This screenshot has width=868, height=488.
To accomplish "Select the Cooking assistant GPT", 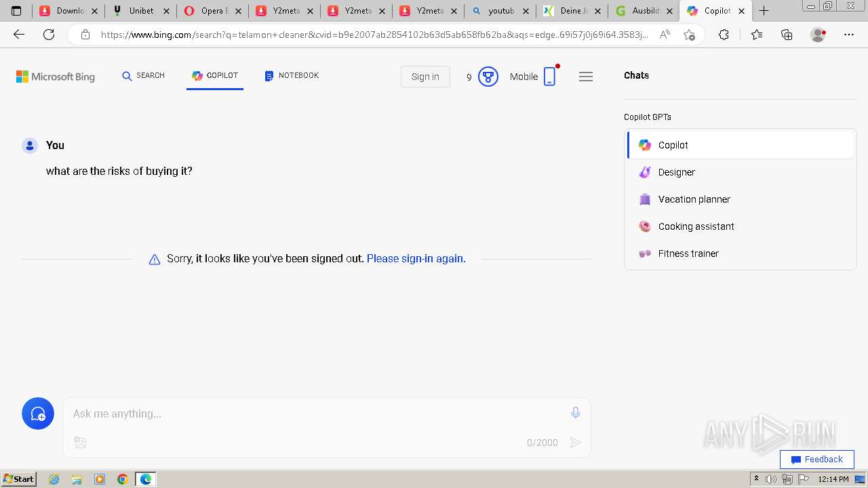I will coord(741,226).
